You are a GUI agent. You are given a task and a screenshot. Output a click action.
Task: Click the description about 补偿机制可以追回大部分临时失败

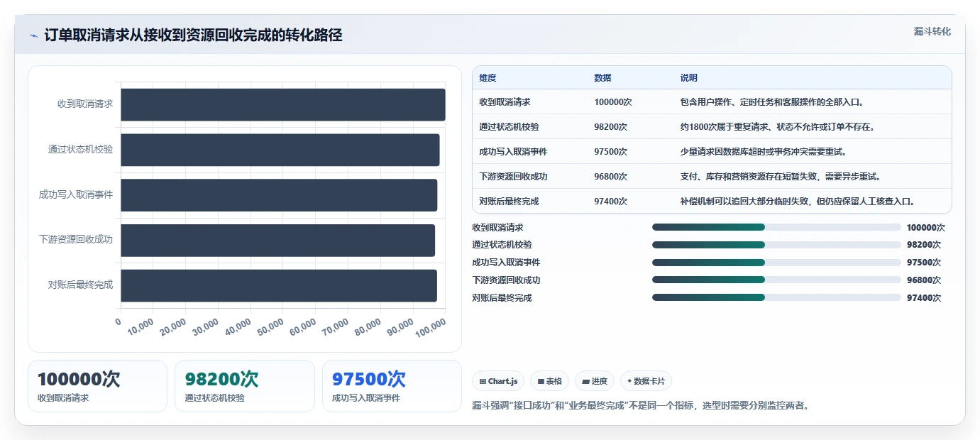coord(798,202)
